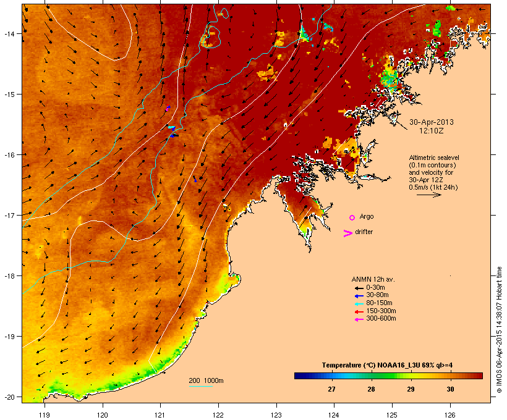Screen dimensions: 507x420
Task: Click the 'Altimetric sealevel' caption
Action: (x=434, y=157)
